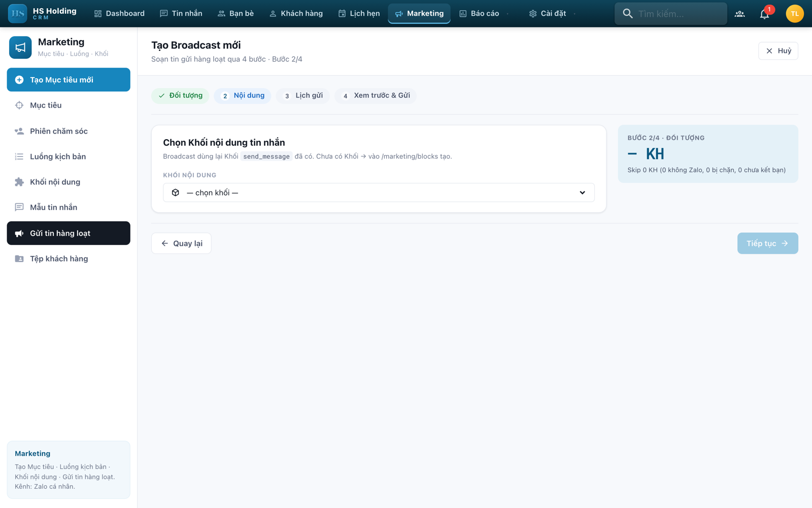Screen dimensions: 812x508
Task: Go to step Đối tượng
Action: 180,96
